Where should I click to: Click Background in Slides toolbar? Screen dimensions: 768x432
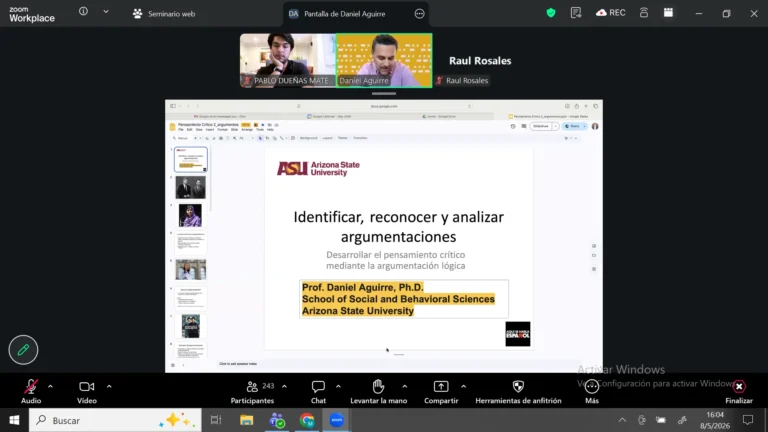[x=309, y=138]
